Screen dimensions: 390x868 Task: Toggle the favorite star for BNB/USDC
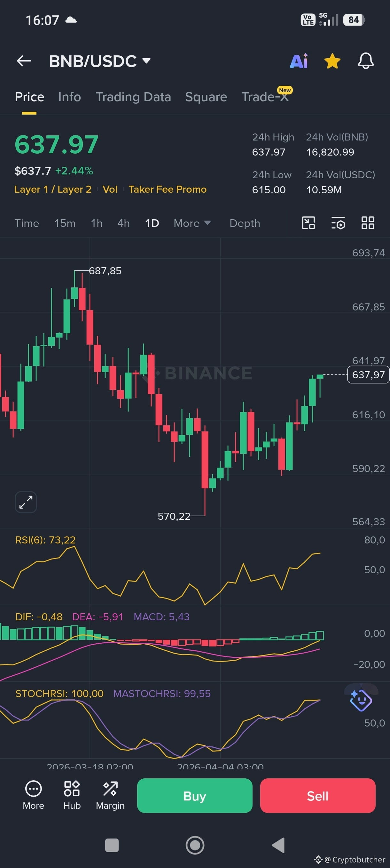click(332, 61)
